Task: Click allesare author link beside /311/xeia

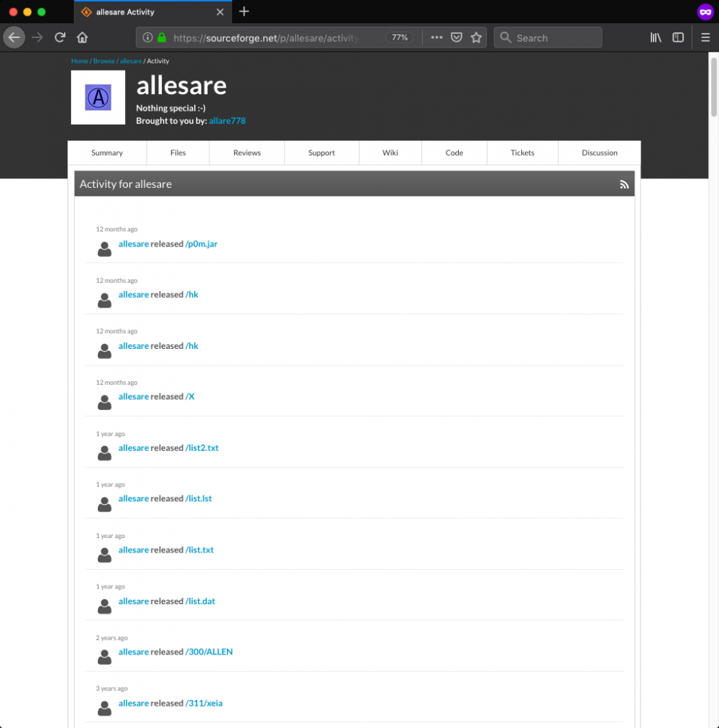Action: [x=134, y=704]
